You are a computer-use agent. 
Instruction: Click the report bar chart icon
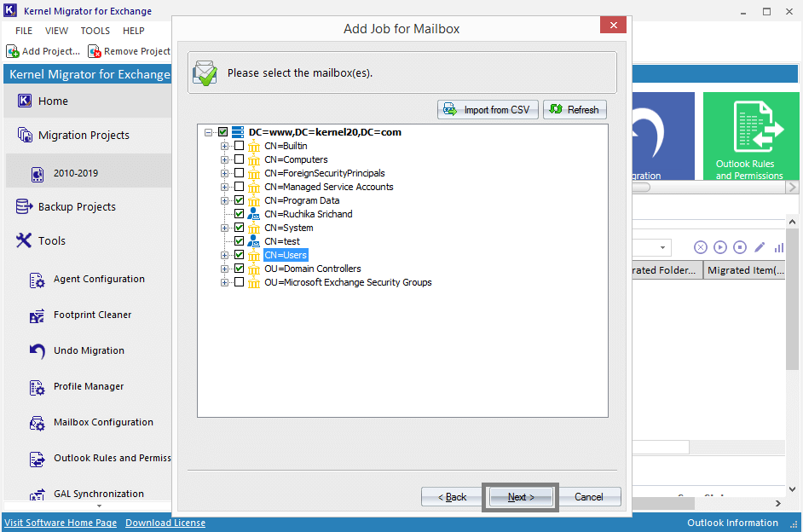[x=779, y=247]
